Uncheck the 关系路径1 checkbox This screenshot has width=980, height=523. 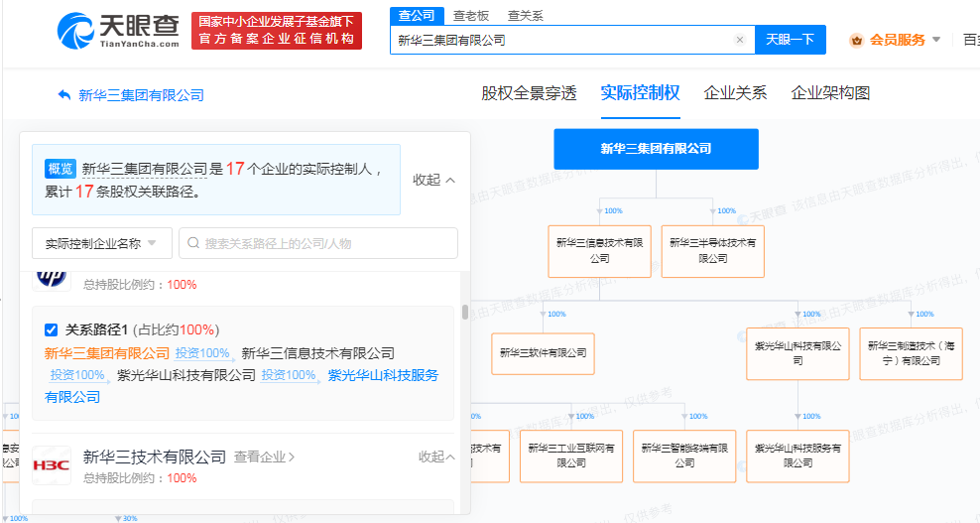click(x=52, y=329)
